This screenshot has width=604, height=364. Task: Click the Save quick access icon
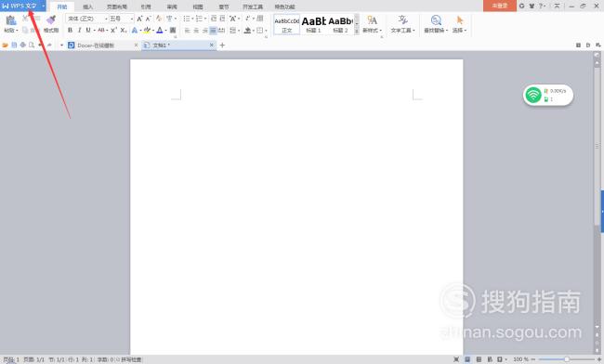pyautogui.click(x=14, y=45)
